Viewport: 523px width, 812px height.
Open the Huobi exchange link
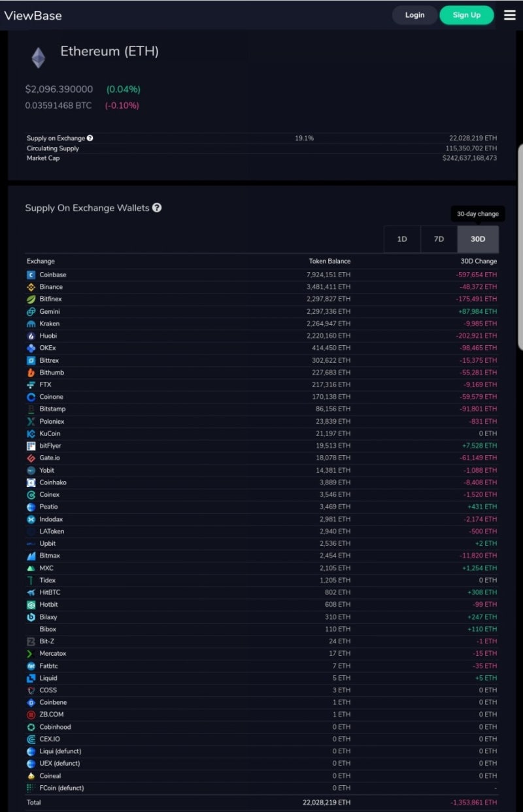(x=48, y=335)
